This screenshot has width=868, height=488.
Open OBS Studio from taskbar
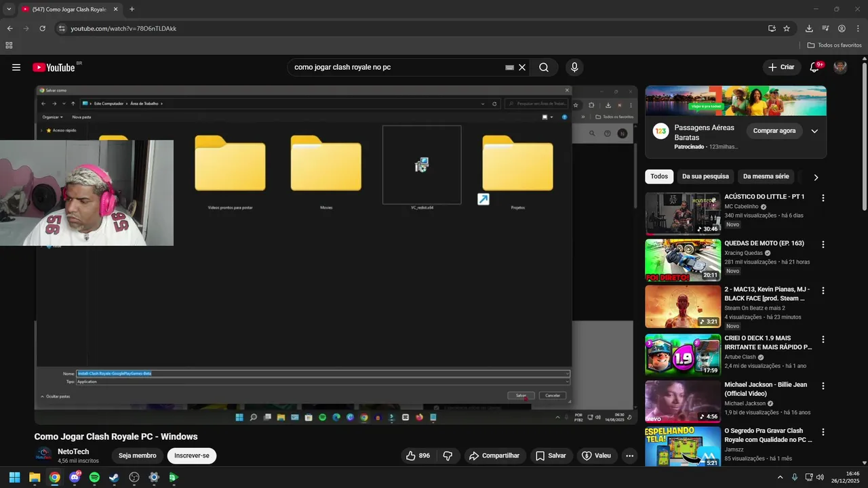click(134, 477)
